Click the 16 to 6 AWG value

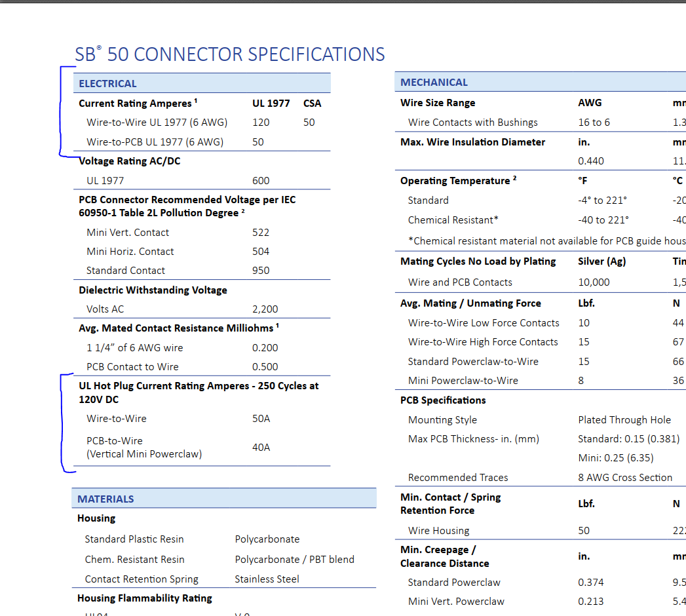point(594,123)
